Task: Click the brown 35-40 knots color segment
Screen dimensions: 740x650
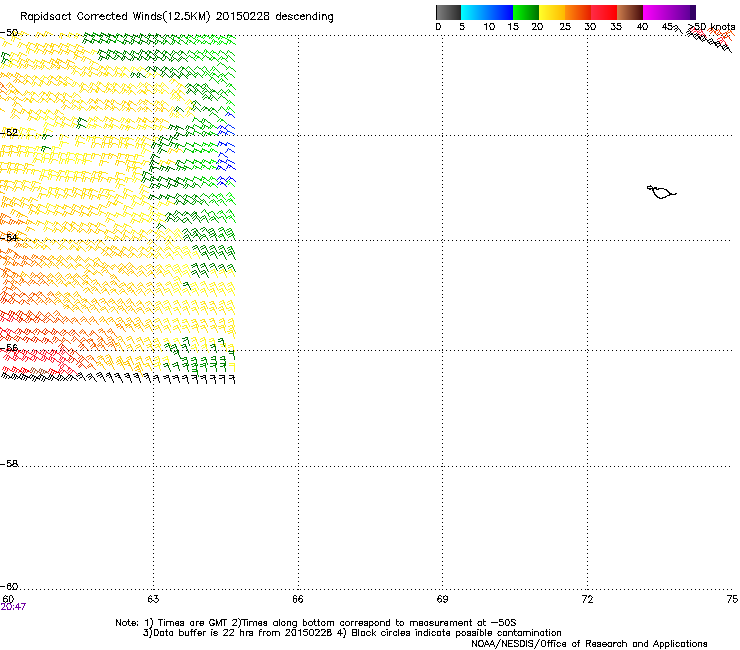Action: (x=630, y=12)
